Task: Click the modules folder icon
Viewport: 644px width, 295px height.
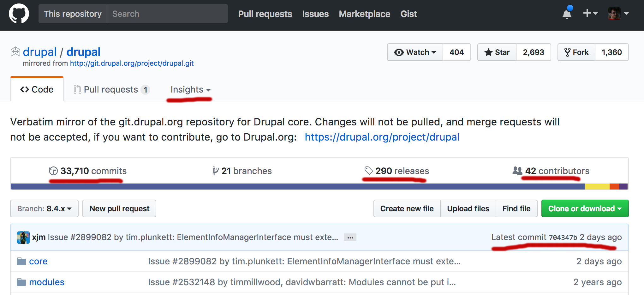Action: coord(21,282)
